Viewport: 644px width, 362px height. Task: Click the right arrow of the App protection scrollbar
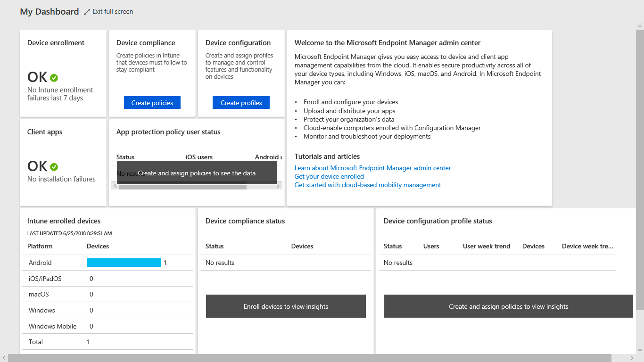pyautogui.click(x=278, y=186)
